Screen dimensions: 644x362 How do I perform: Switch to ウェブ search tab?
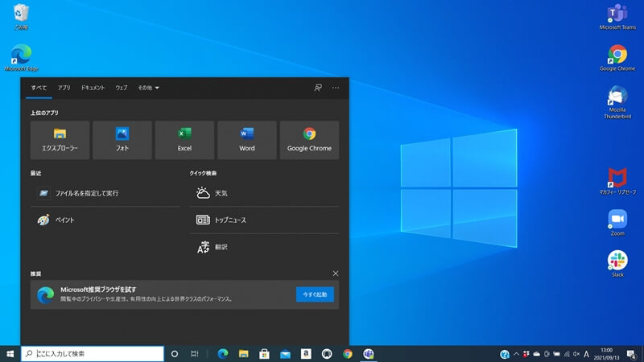tap(122, 88)
